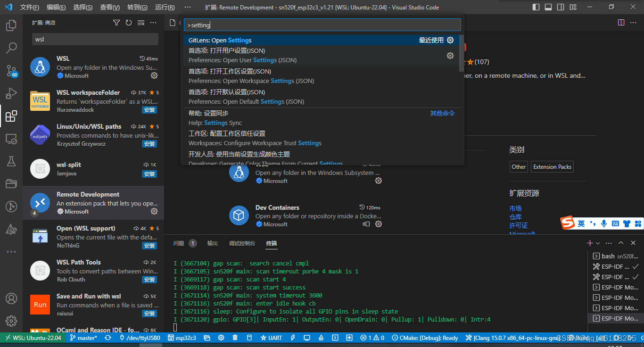Install WSL workspaceFolder extension
Viewport: 644px width, 347px height.
149,110
